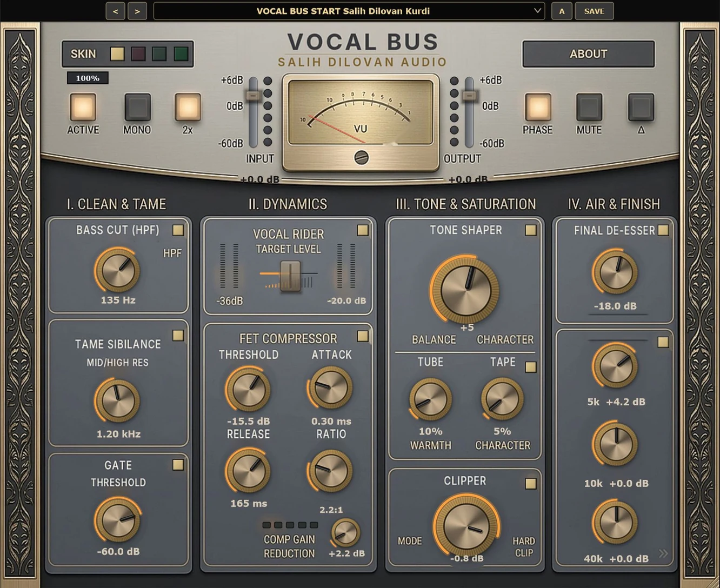Screen dimensions: 720x588
Task: Click the Final De-Esser -18.0 dB knob
Action: [615, 272]
